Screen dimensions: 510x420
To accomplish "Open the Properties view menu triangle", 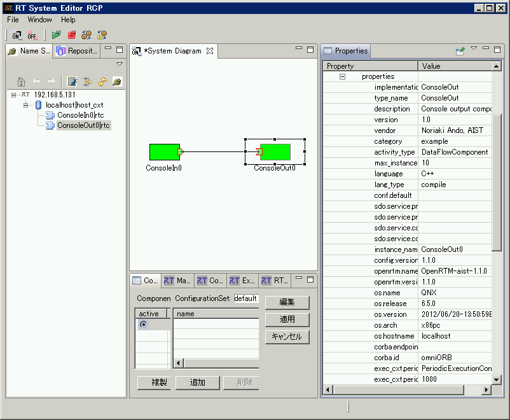I will click(x=474, y=48).
